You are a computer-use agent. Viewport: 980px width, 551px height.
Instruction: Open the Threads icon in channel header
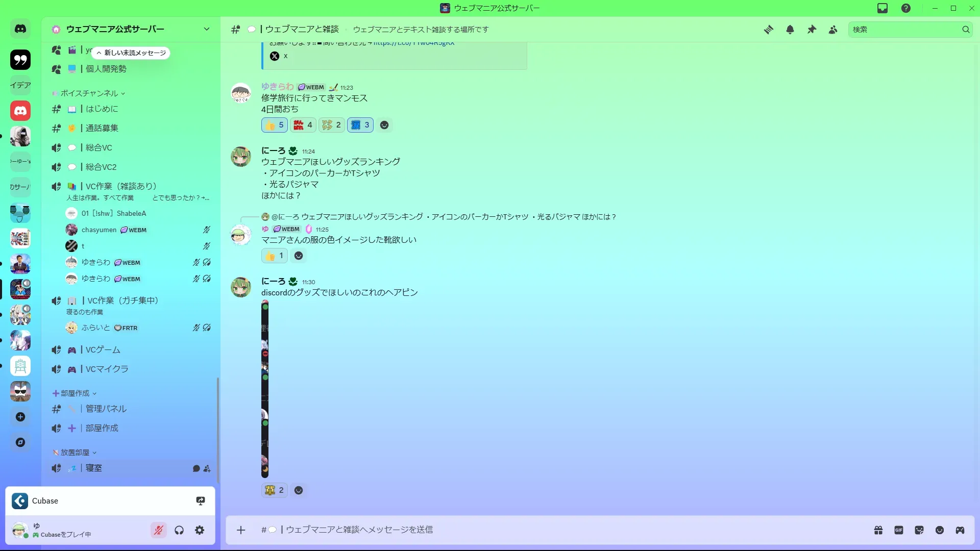(x=769, y=30)
